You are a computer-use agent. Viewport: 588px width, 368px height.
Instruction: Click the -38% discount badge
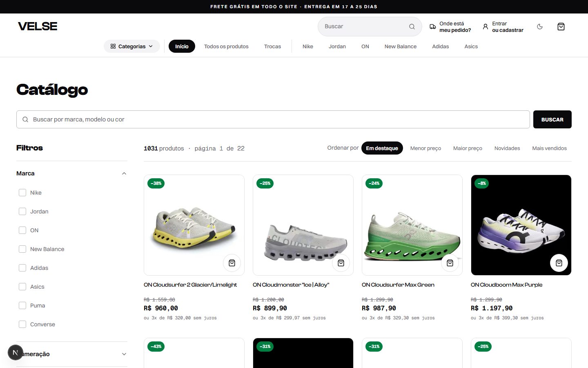156,183
